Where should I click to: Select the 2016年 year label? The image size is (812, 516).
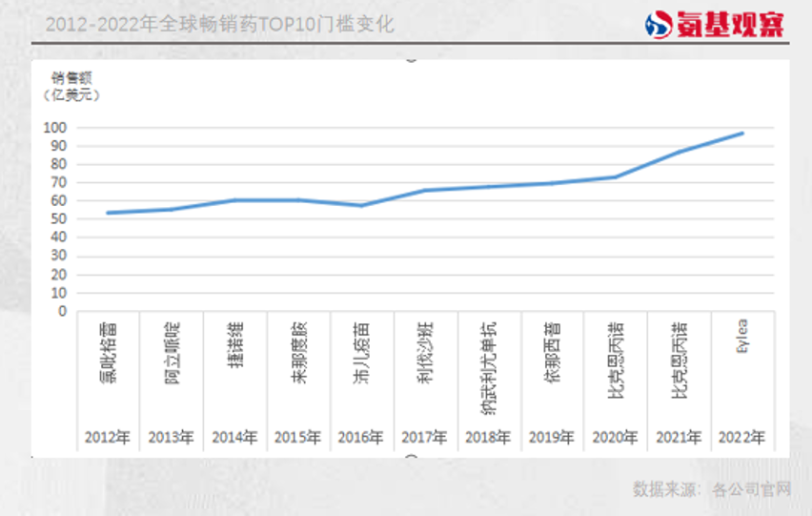point(361,437)
